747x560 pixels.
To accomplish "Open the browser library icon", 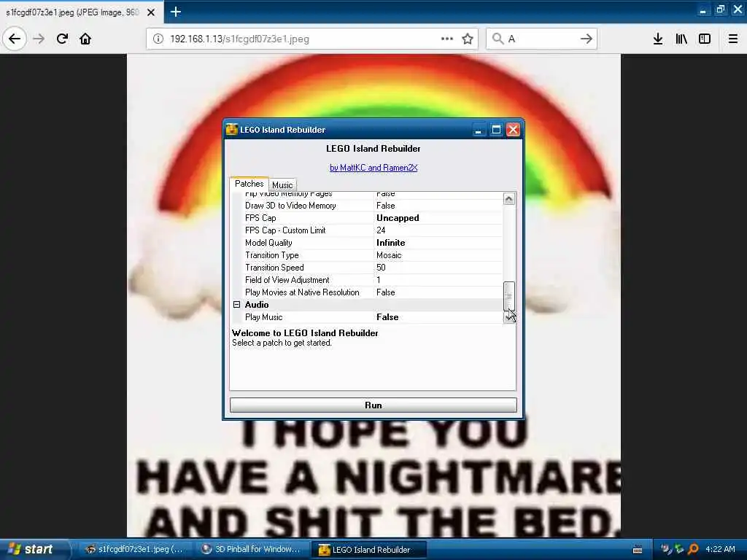I will click(x=681, y=39).
